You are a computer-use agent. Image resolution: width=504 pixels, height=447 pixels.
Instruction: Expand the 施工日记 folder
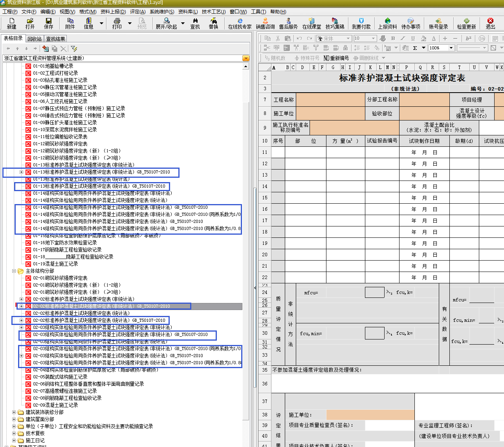(x=14, y=440)
